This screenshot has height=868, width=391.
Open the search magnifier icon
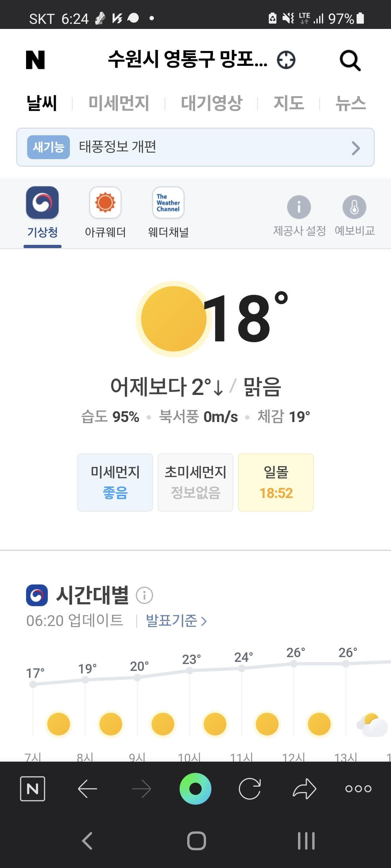tap(350, 61)
